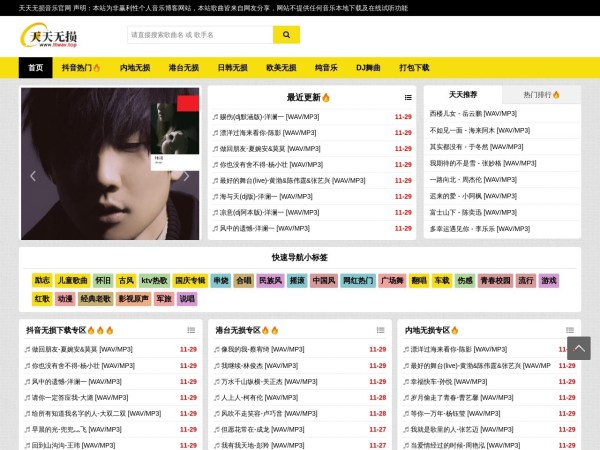This screenshot has height=450, width=600.
Task: Go to next carousel slide arrow
Action: (x=187, y=176)
